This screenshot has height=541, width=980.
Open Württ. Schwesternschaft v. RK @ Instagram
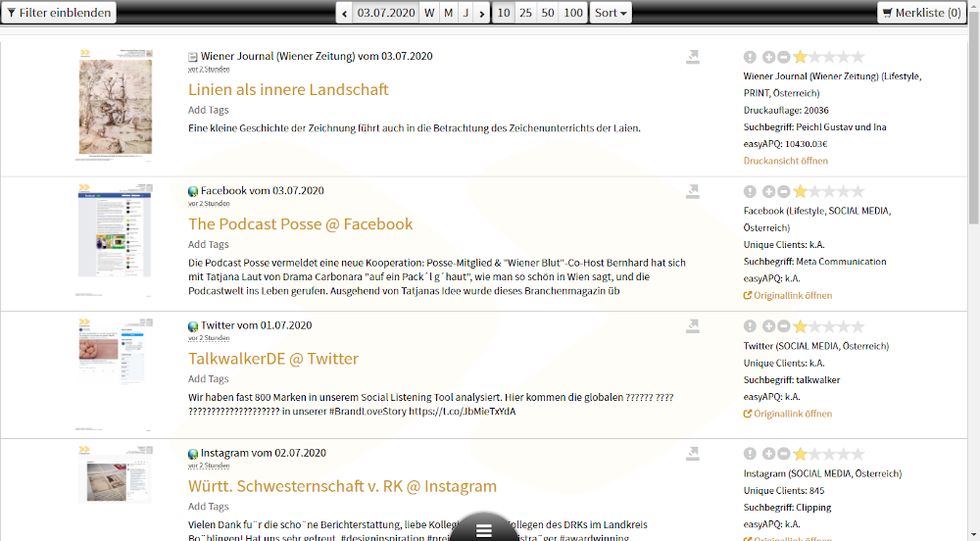(342, 486)
